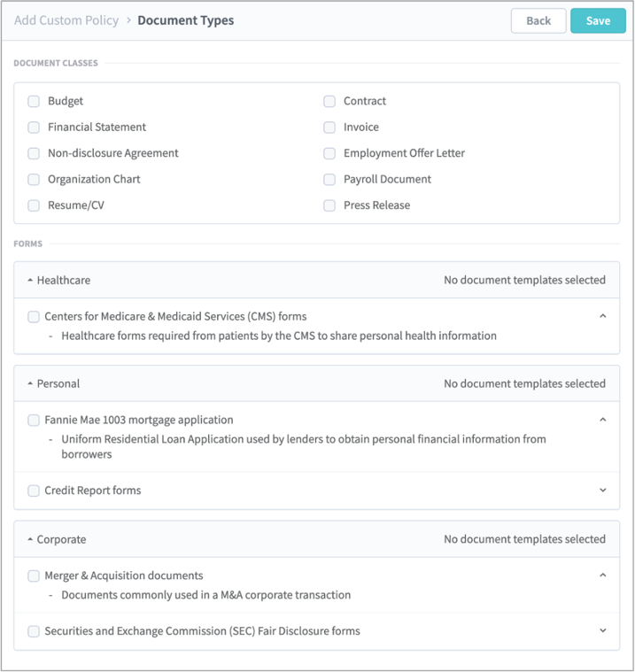The height and width of the screenshot is (672, 635).
Task: Check the Budget document class
Action: click(34, 101)
